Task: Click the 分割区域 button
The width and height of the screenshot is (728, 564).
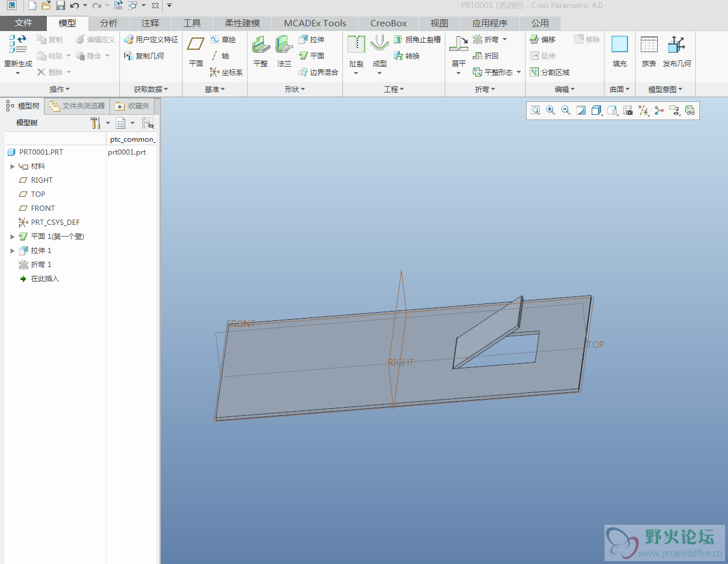Action: point(550,72)
